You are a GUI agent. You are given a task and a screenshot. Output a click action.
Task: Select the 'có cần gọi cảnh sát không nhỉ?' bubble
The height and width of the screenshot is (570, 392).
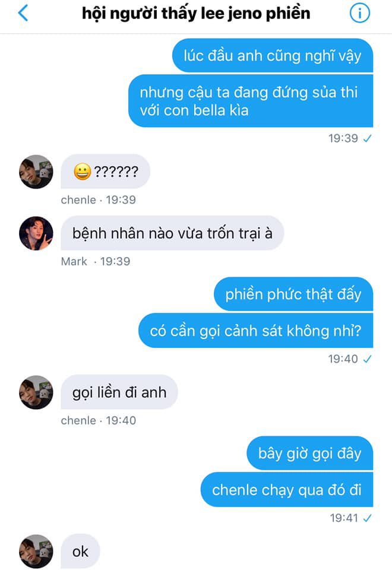(255, 331)
